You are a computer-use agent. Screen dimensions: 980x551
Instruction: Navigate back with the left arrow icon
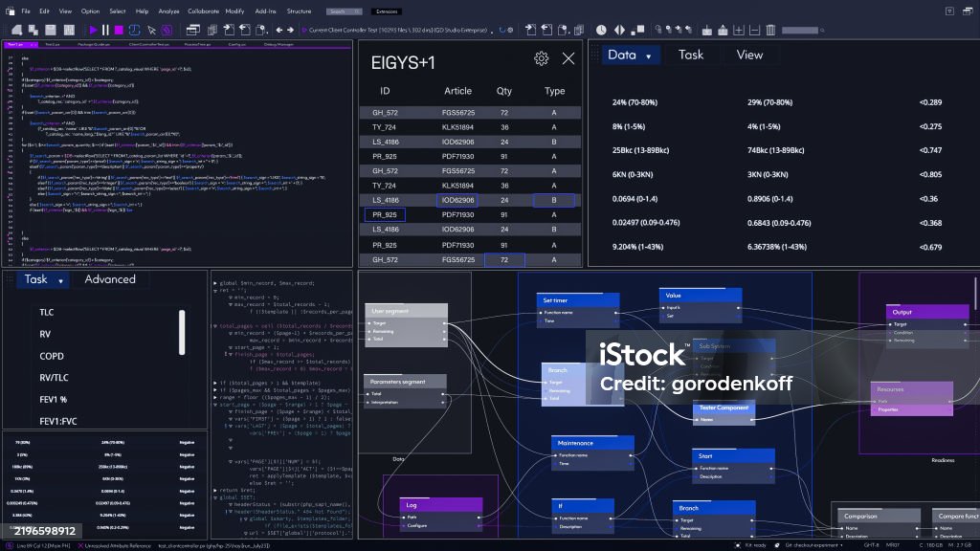point(279,30)
